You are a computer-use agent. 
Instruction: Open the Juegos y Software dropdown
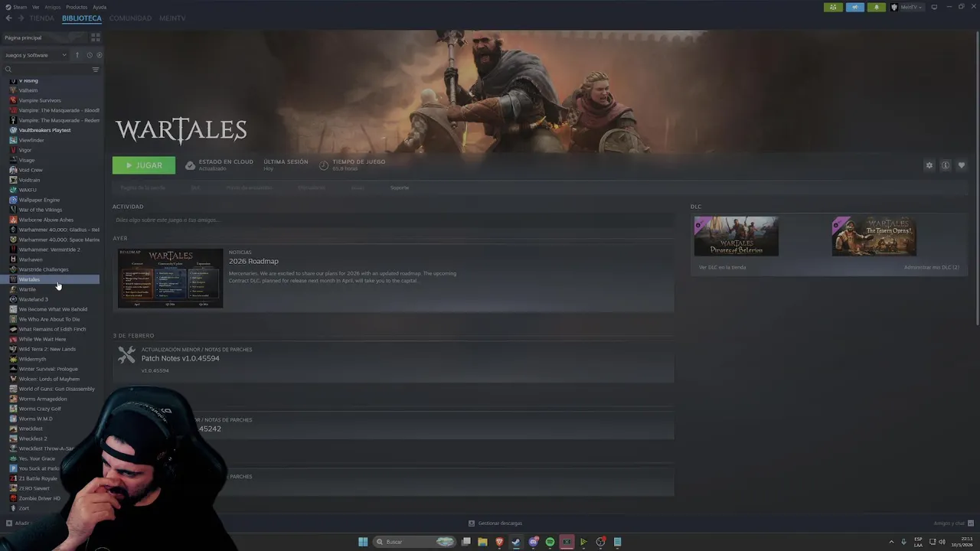tap(35, 55)
